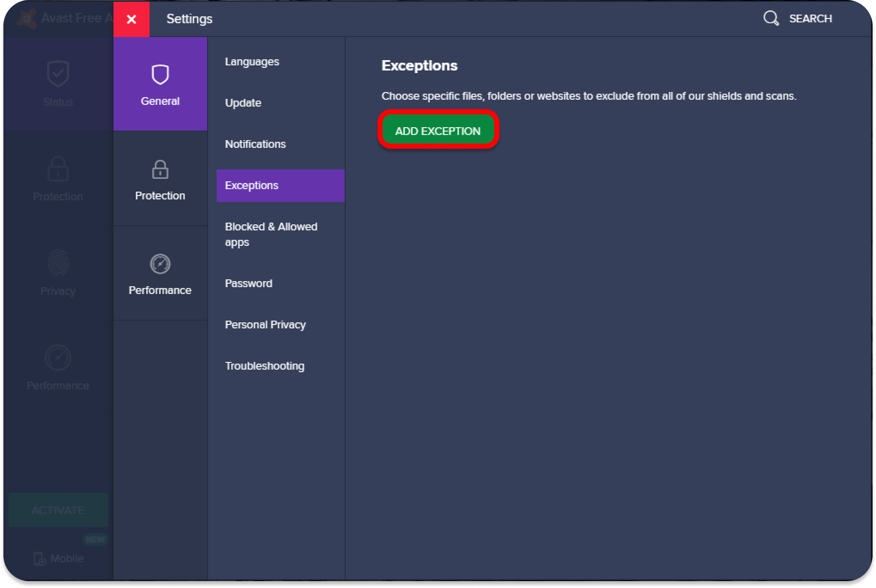Select the Exceptions menu item
The height and width of the screenshot is (588, 876).
pyautogui.click(x=252, y=186)
